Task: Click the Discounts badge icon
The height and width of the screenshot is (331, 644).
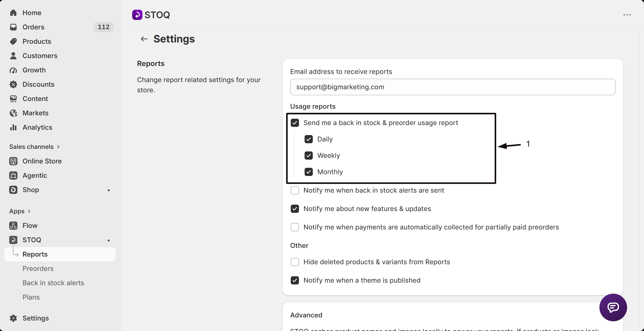Action: click(x=13, y=84)
